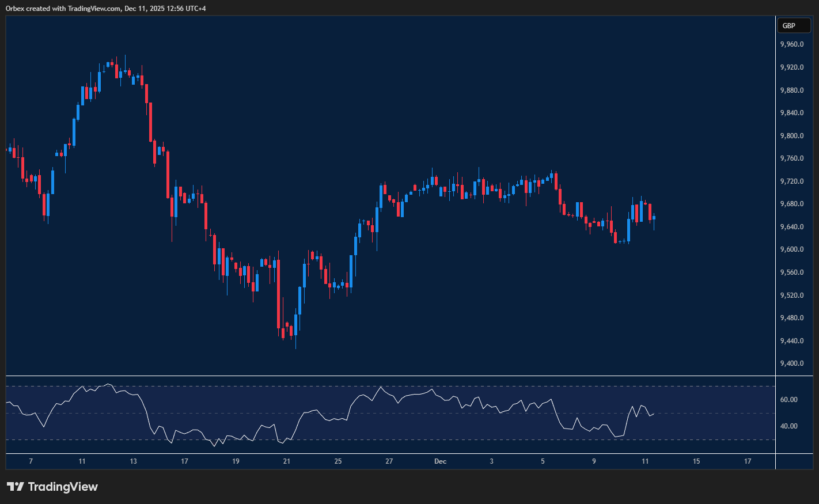819x504 pixels.
Task: Click the 7 date label on time axis
Action: (x=31, y=461)
